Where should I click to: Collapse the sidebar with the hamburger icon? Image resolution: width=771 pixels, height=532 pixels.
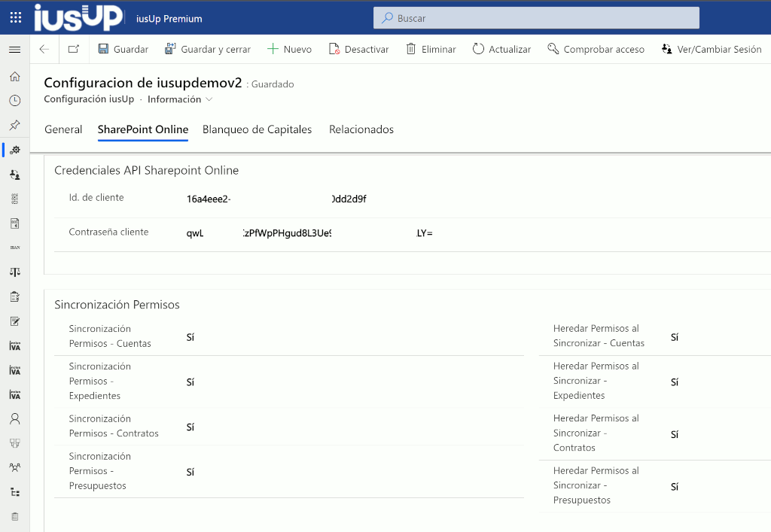pyautogui.click(x=15, y=50)
